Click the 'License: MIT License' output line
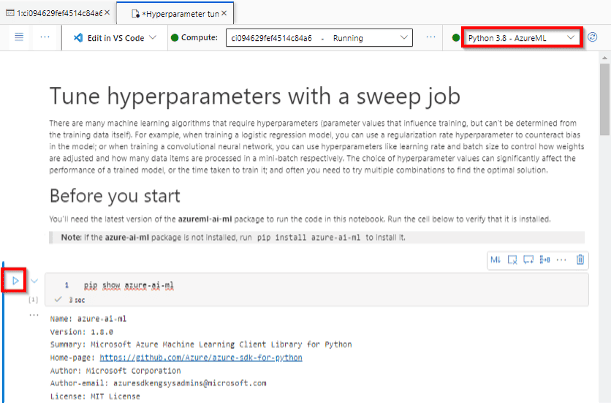Image resolution: width=612 pixels, height=404 pixels. click(x=95, y=396)
